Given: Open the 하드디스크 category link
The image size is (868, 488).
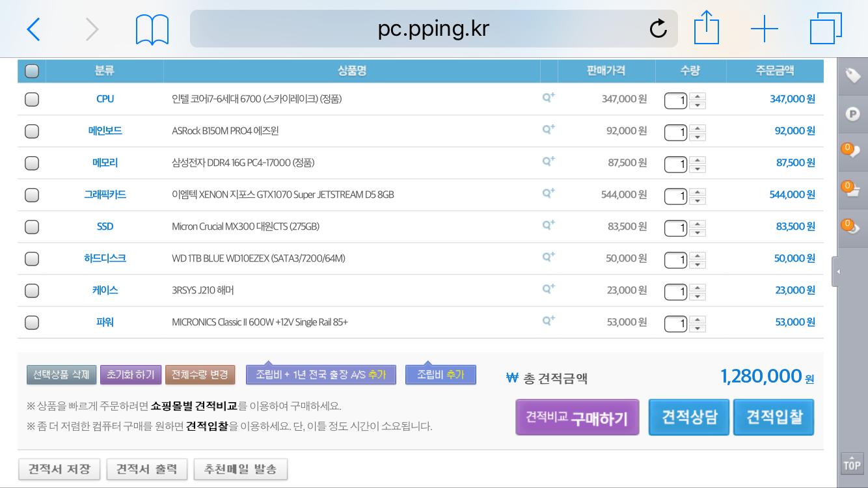Looking at the screenshot, I should click(105, 258).
